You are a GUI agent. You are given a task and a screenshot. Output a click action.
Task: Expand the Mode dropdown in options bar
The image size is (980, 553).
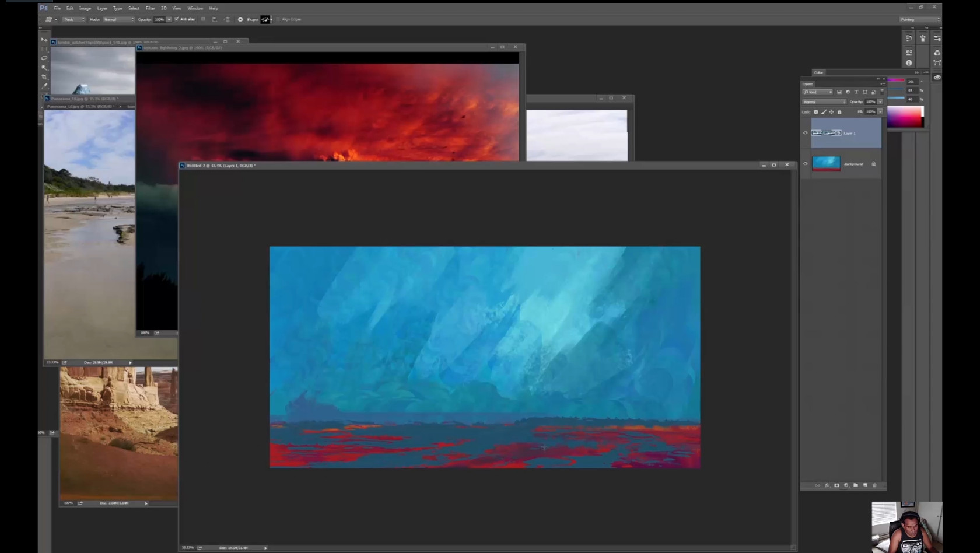(x=118, y=19)
